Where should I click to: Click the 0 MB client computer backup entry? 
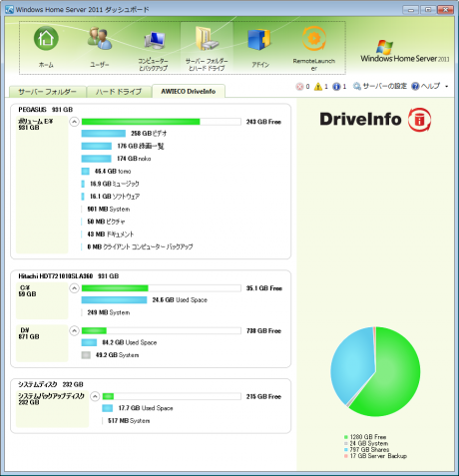tap(140, 246)
